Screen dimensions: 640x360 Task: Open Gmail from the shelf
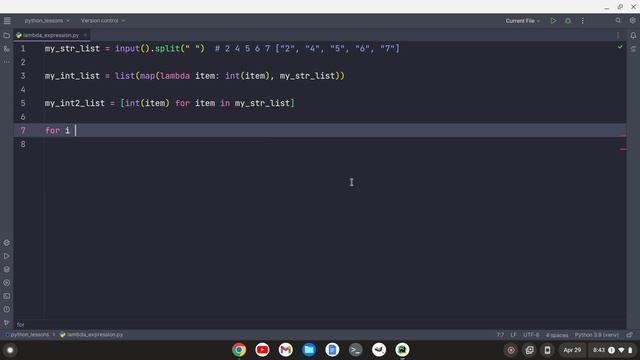tap(286, 350)
